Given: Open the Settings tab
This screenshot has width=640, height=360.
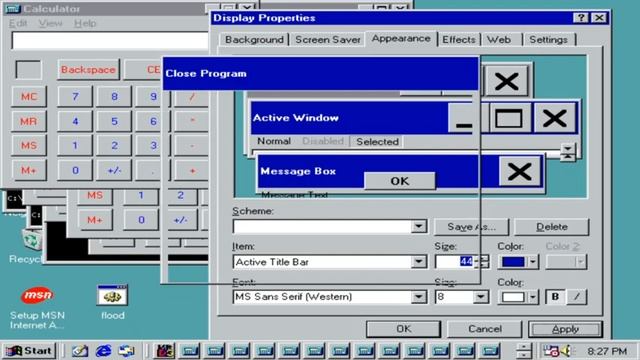Looking at the screenshot, I should coord(548,40).
